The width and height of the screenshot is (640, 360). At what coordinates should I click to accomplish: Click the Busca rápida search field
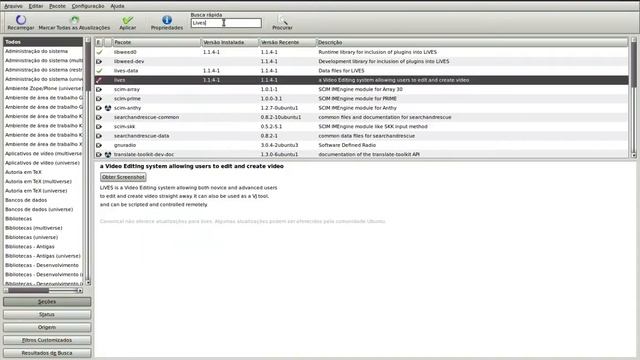point(226,23)
